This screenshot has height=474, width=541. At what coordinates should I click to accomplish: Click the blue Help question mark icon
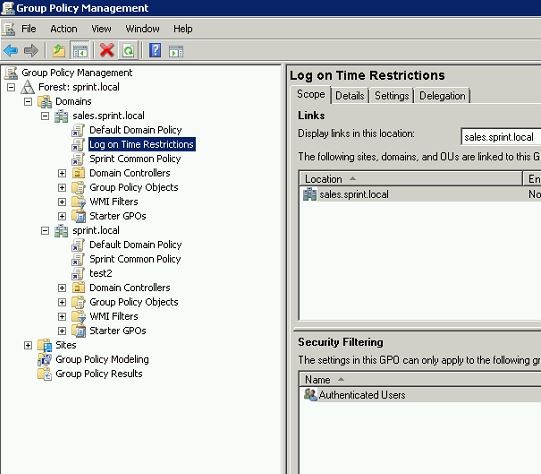(155, 51)
